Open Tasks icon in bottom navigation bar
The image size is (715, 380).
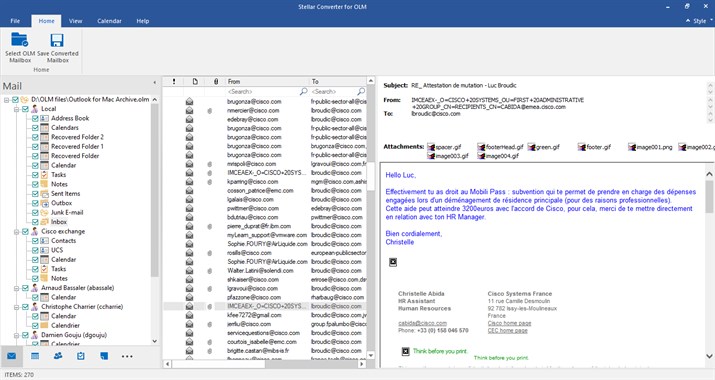click(x=81, y=356)
